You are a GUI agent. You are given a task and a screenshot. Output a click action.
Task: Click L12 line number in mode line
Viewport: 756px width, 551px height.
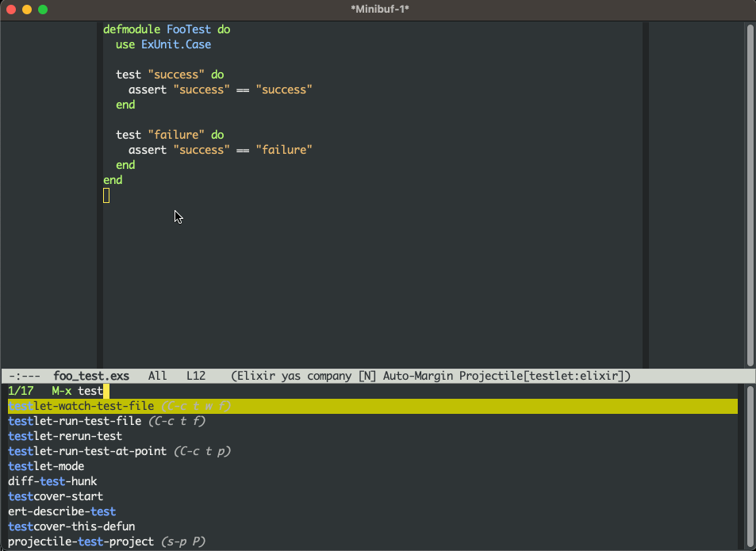(x=196, y=376)
